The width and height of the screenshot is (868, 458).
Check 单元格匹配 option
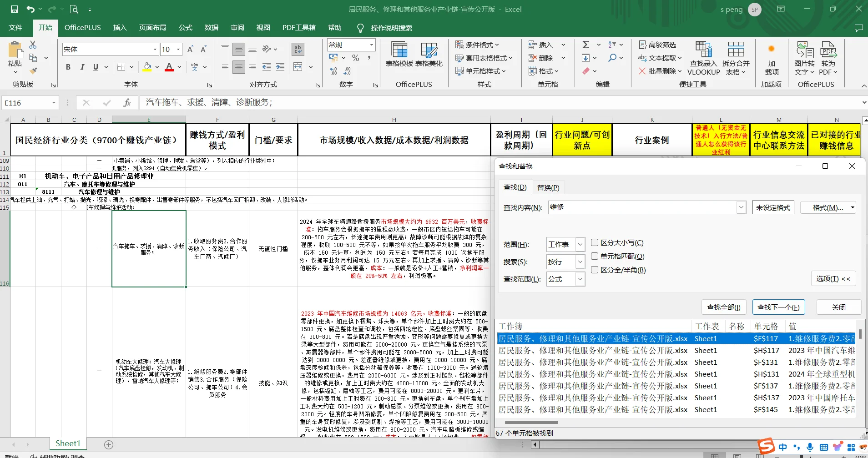pyautogui.click(x=595, y=256)
